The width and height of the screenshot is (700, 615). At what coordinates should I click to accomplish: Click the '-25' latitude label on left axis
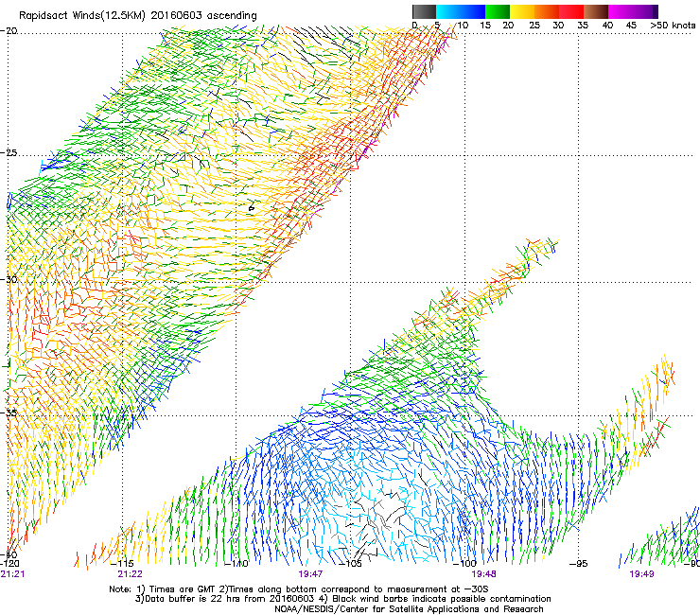click(x=9, y=153)
